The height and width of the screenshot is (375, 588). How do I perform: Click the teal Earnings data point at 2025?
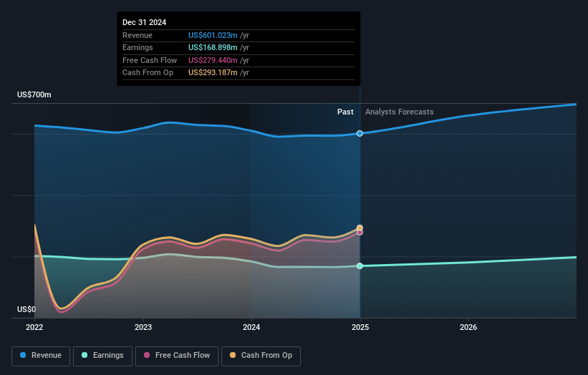[x=360, y=266]
